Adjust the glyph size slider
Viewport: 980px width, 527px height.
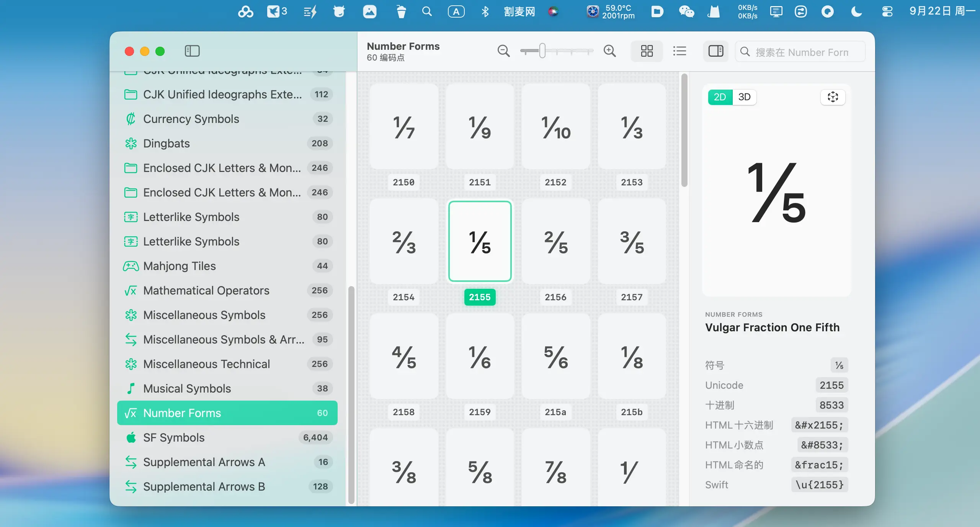point(542,51)
